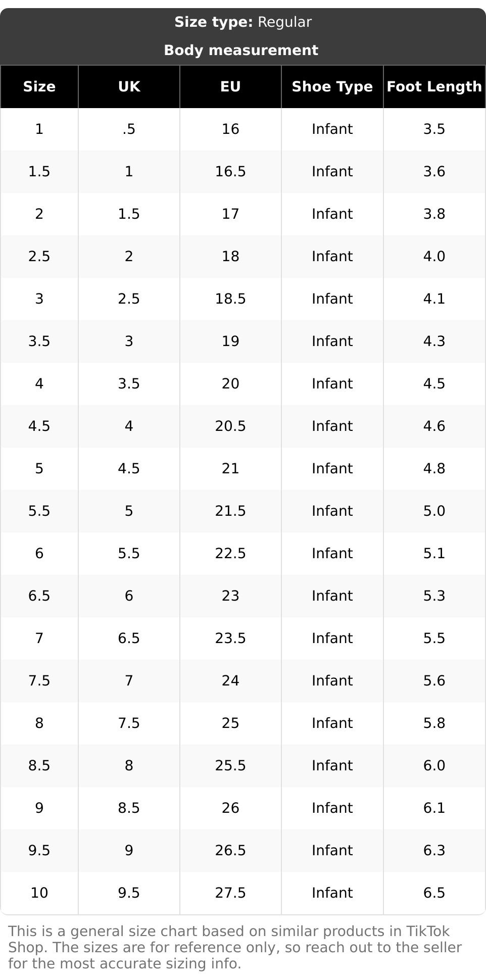Click size 10 in the Size column
This screenshot has height=980, width=486.
click(x=39, y=893)
